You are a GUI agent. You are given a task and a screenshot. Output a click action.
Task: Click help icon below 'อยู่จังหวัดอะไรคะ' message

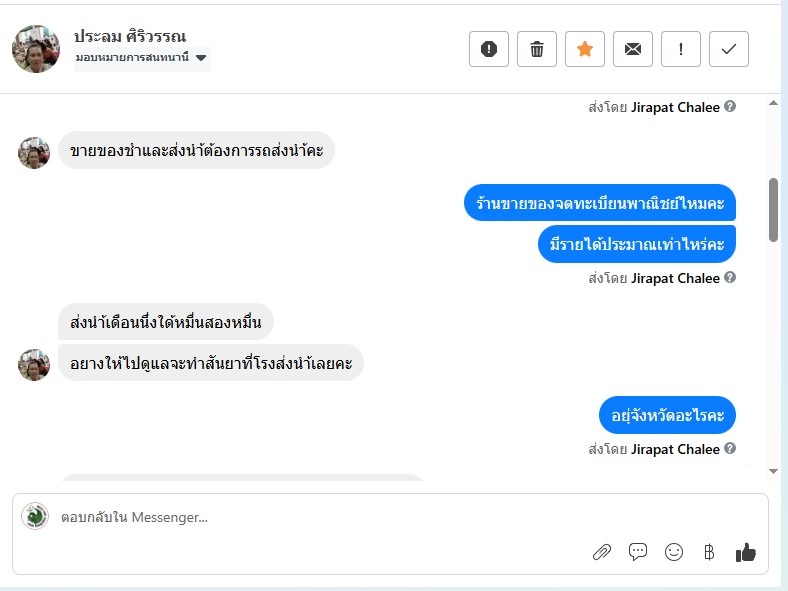click(730, 449)
